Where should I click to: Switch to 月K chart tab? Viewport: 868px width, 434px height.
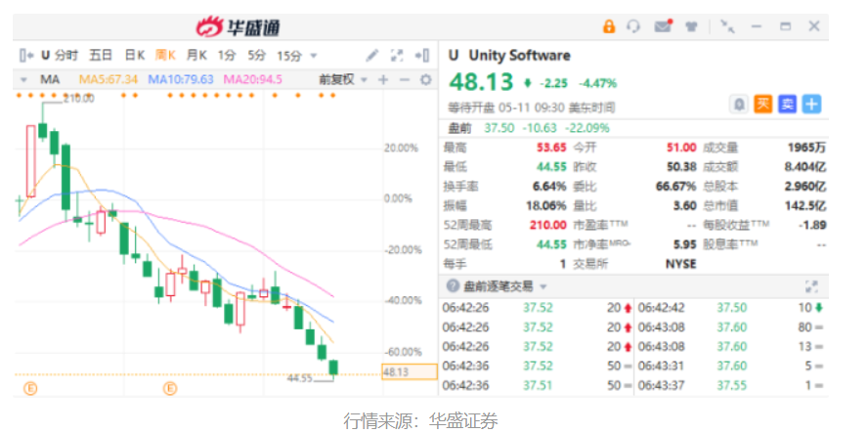pos(196,56)
